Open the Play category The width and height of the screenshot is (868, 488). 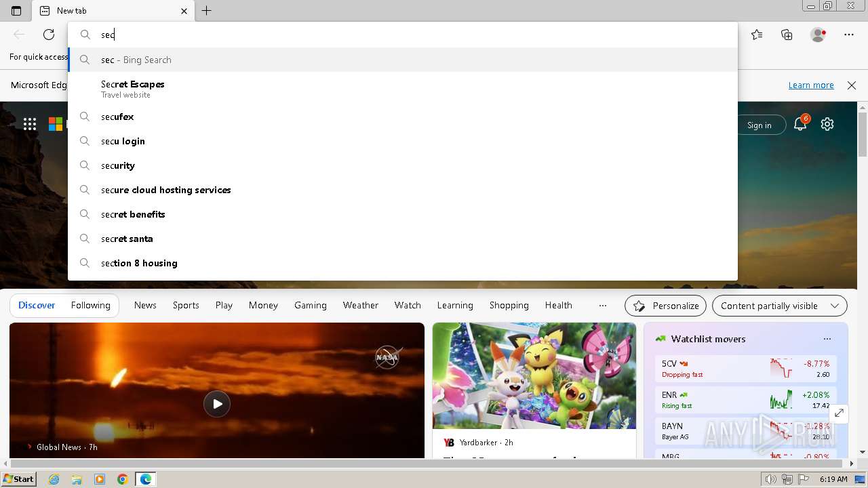tap(224, 305)
